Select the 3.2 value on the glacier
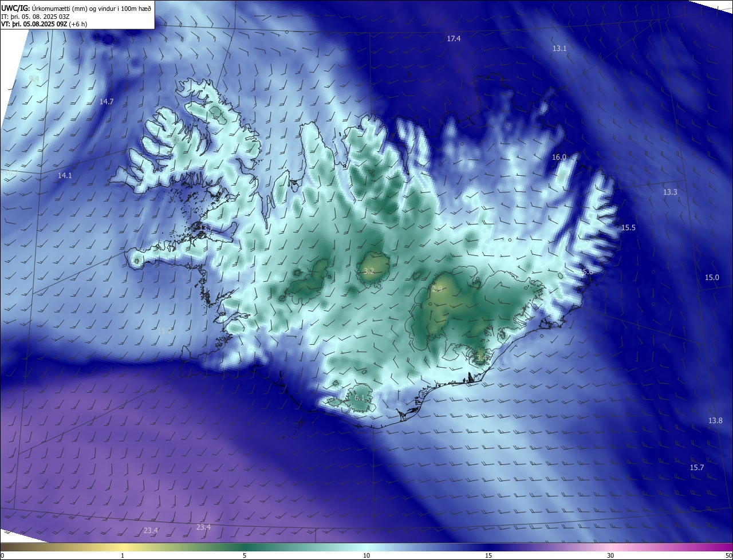The height and width of the screenshot is (560, 733). [368, 271]
